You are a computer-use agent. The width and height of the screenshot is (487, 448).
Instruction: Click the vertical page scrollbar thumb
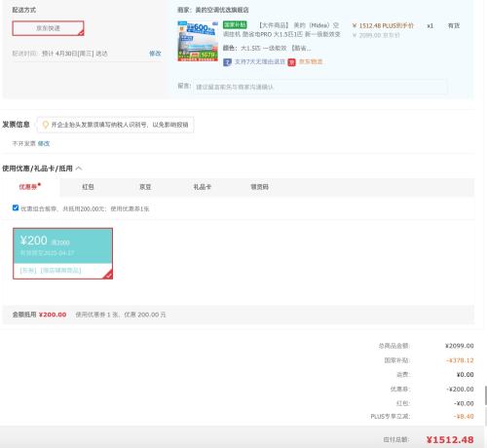tap(485, 395)
